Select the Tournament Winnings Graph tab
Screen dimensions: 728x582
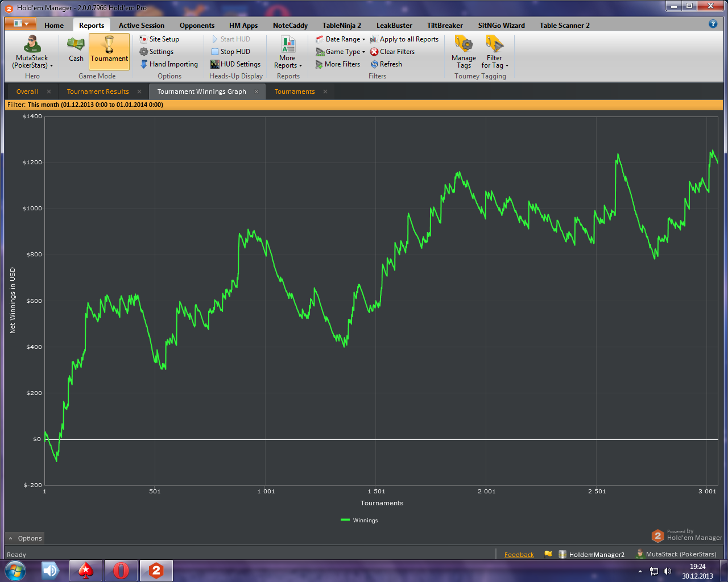pyautogui.click(x=202, y=92)
